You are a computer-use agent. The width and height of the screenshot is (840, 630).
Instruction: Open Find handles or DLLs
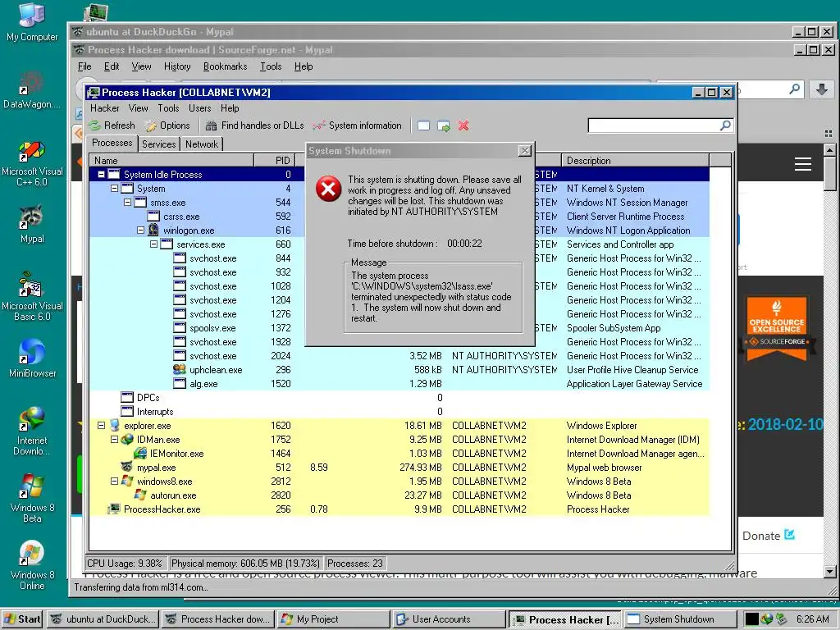tap(255, 126)
